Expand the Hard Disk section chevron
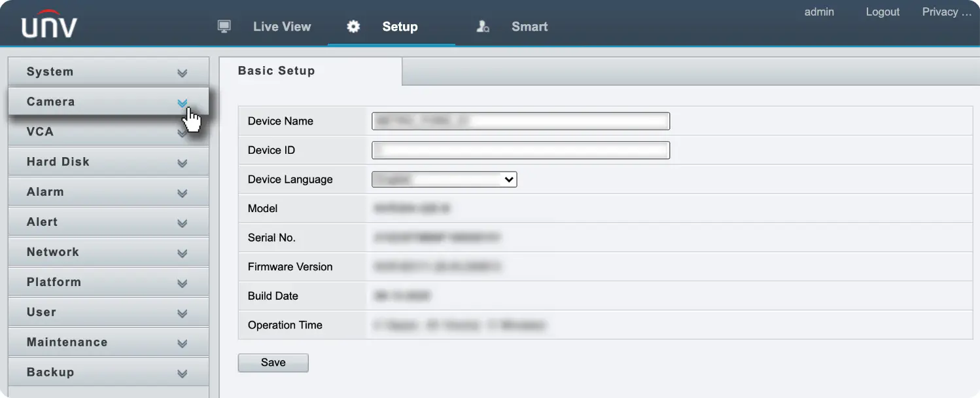980x398 pixels. (x=183, y=163)
